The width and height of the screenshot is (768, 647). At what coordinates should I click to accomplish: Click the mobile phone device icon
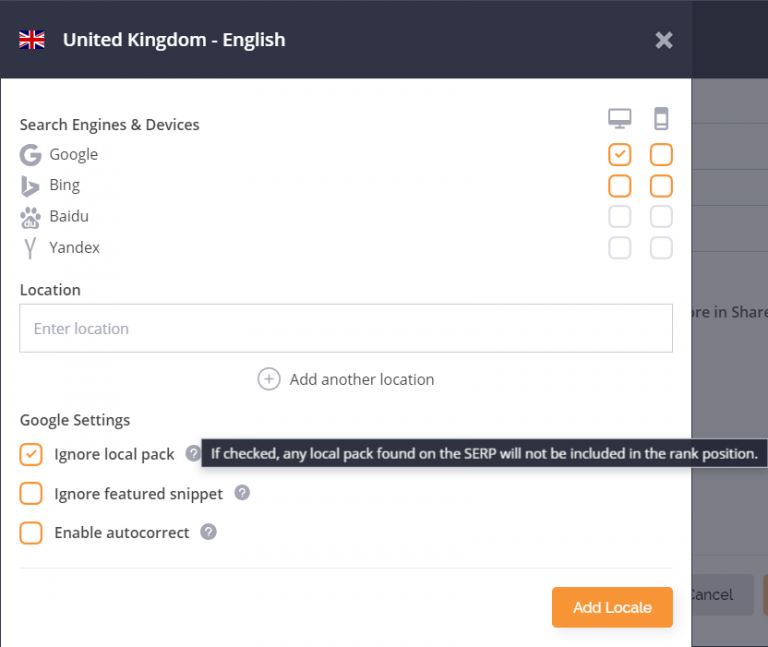point(661,119)
